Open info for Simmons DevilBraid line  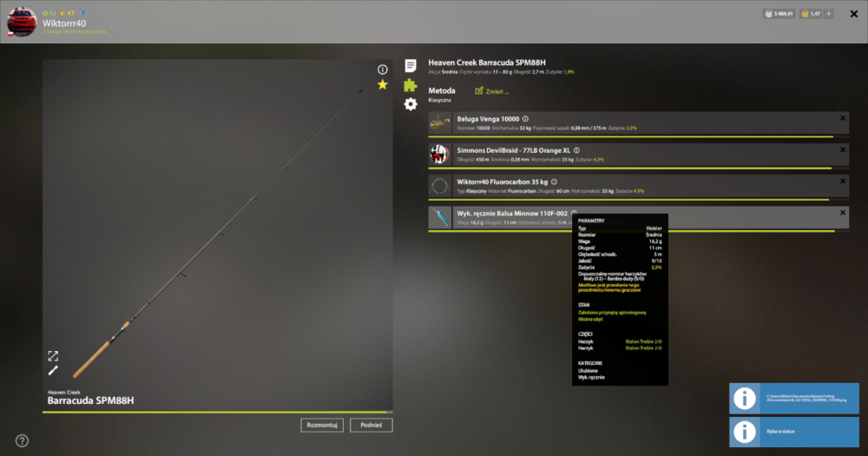577,150
